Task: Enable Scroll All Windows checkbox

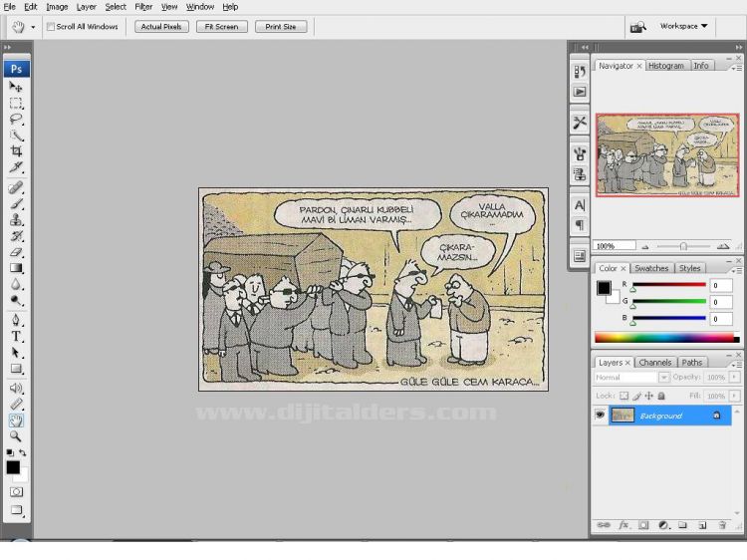Action: 51,27
